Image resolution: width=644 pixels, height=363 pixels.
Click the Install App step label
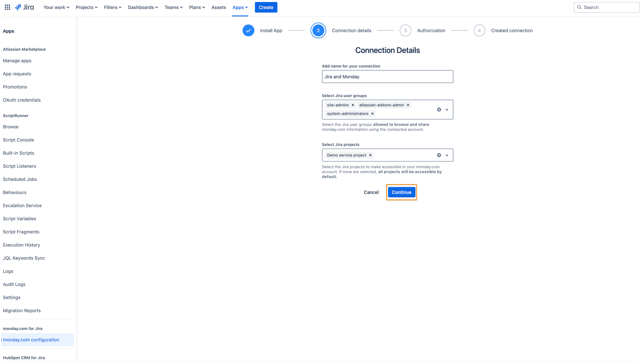[271, 31]
